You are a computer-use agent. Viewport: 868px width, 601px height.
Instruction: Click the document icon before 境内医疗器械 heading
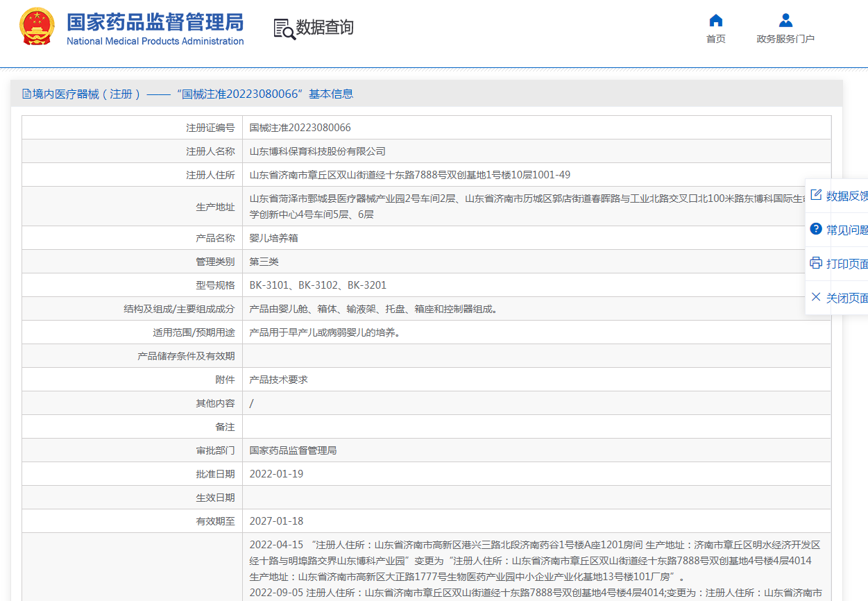pyautogui.click(x=26, y=94)
